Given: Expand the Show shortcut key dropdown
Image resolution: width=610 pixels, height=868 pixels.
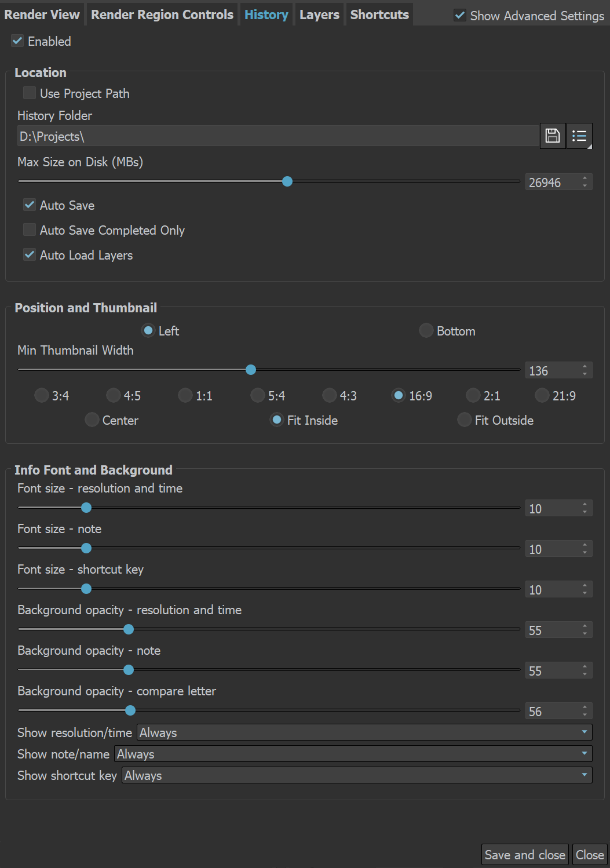Looking at the screenshot, I should [x=357, y=775].
